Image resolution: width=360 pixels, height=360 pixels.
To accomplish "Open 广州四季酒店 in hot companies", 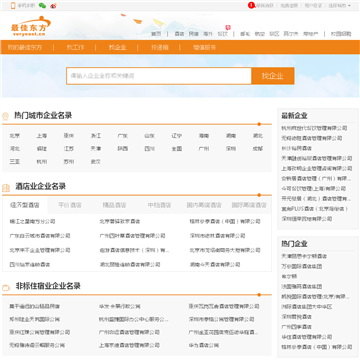I will pyautogui.click(x=297, y=327).
